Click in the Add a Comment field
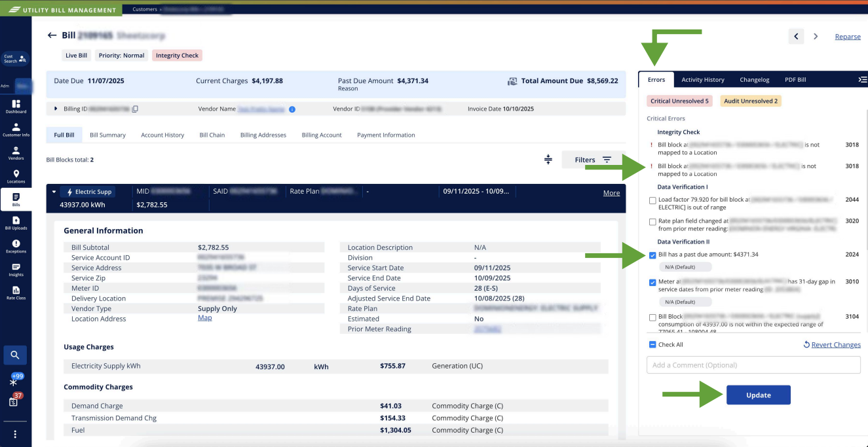 [x=753, y=365]
